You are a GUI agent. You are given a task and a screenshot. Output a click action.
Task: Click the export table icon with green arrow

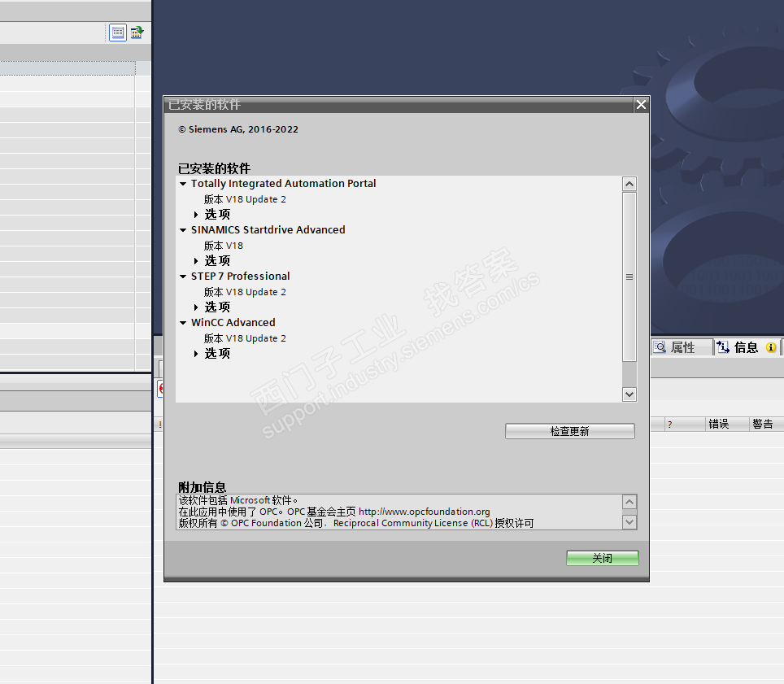pyautogui.click(x=137, y=33)
